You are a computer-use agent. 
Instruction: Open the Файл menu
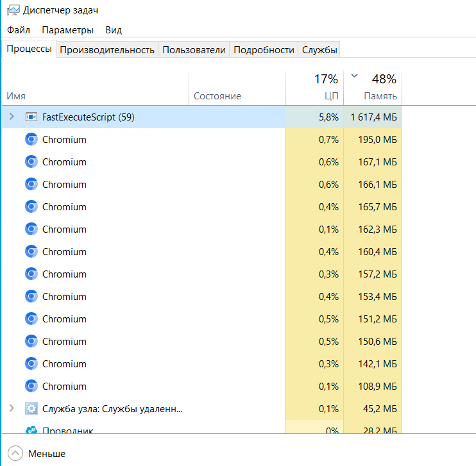point(19,30)
